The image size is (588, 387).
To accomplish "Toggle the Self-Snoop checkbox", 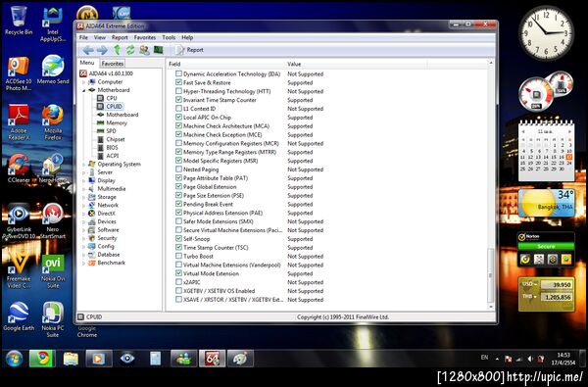I will (179, 238).
